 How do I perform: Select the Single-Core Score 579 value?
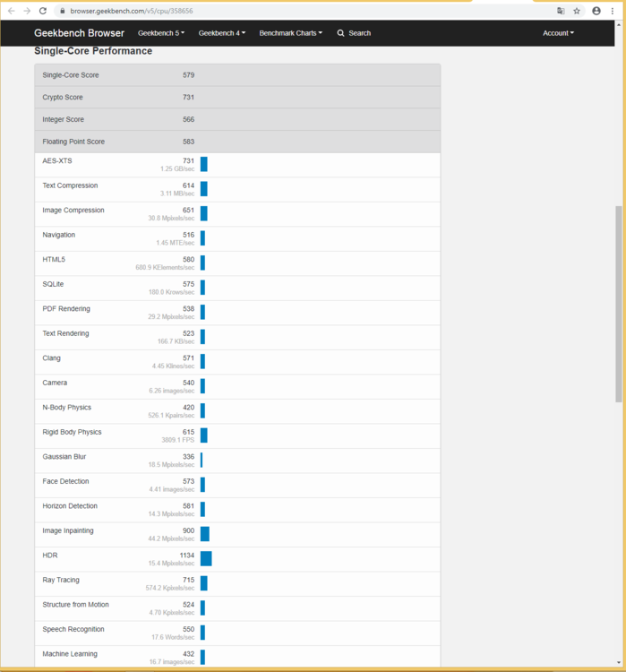[189, 75]
